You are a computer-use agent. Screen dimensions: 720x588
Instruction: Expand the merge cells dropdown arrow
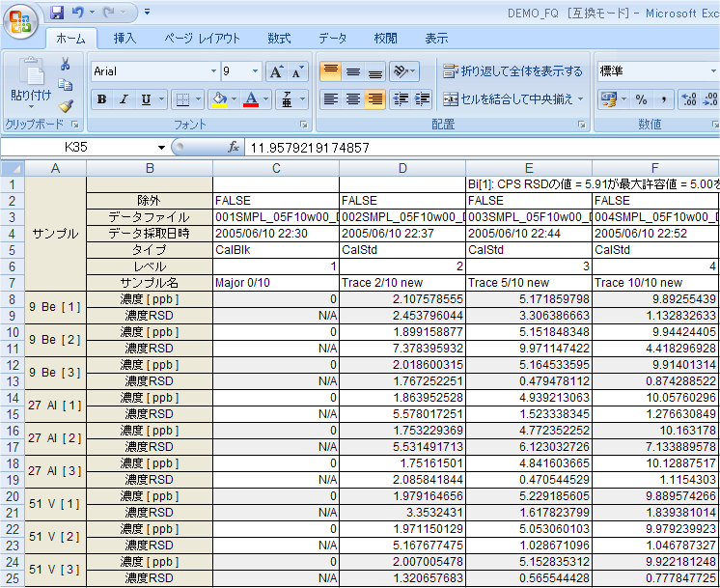point(580,99)
